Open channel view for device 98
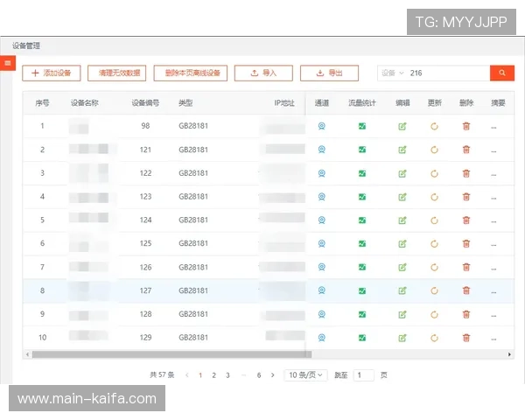The width and height of the screenshot is (525, 420). [321, 126]
